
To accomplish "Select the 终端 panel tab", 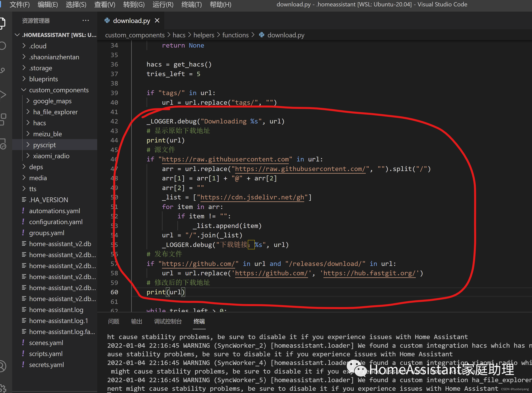I will tap(199, 321).
